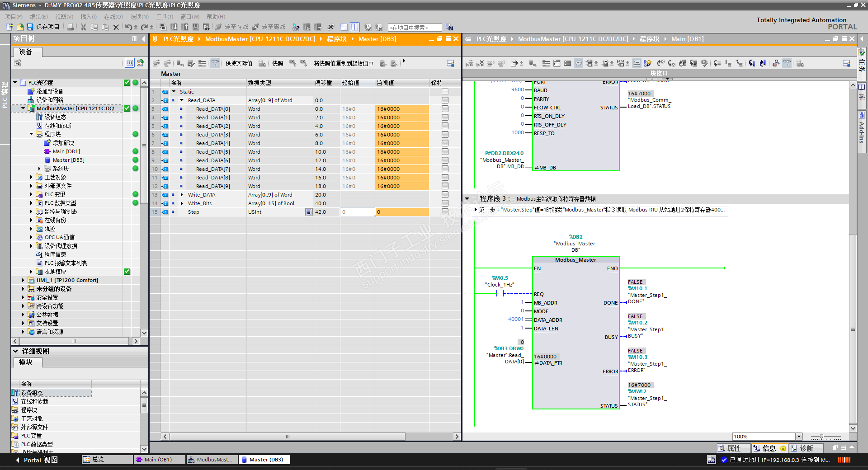Toggle Monitor all glasses icon in DB editor

click(215, 63)
